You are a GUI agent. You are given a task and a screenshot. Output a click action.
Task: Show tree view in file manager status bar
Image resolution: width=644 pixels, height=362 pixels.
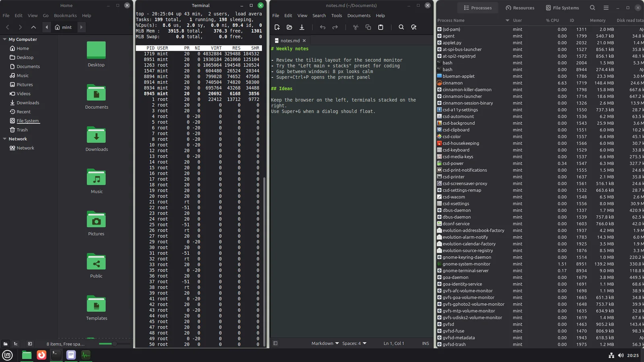click(16, 344)
